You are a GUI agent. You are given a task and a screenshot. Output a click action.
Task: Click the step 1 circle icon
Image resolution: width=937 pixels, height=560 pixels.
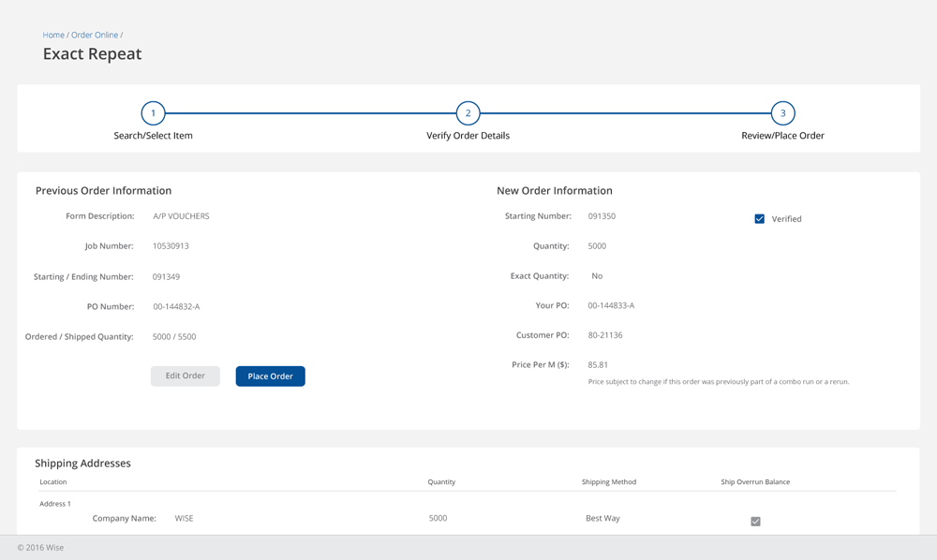click(x=153, y=113)
